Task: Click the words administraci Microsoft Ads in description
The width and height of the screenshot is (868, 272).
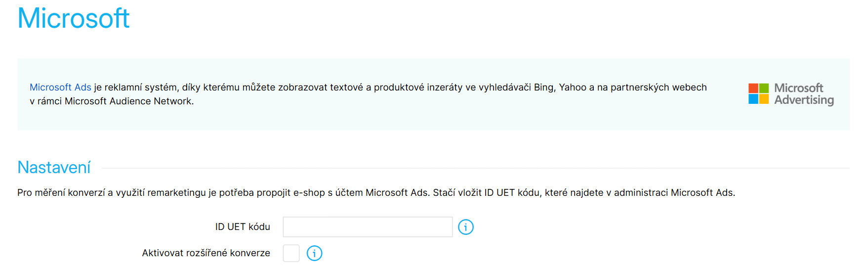Action: pyautogui.click(x=674, y=193)
